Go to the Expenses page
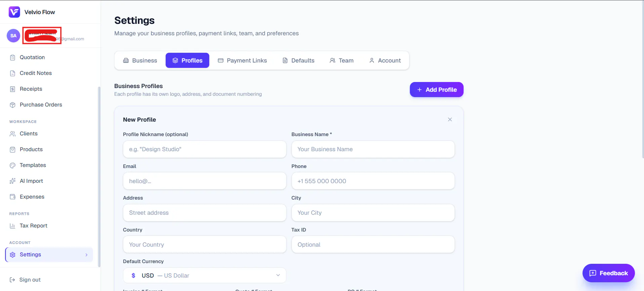644x291 pixels. pos(49,197)
